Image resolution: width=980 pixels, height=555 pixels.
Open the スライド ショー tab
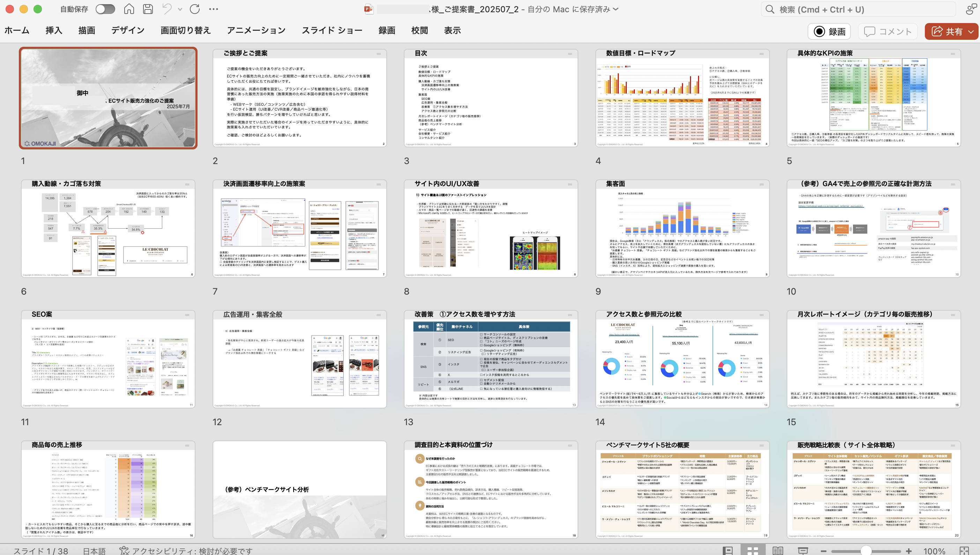point(332,30)
